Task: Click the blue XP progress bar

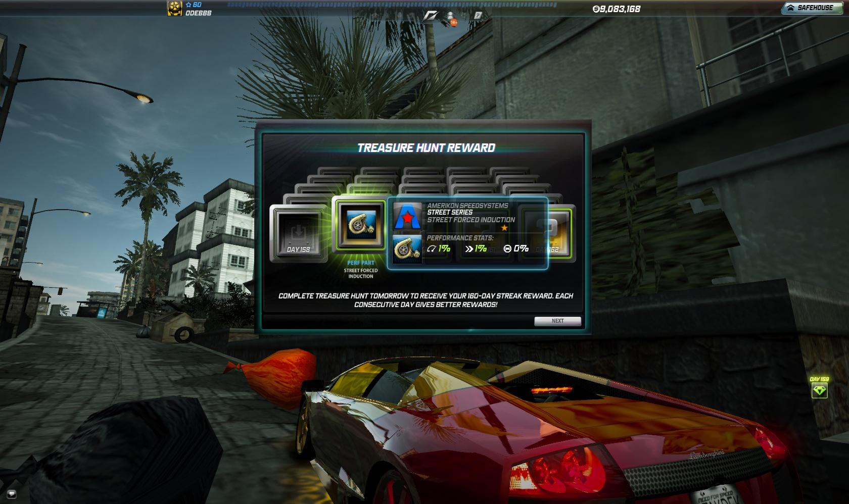Action: pyautogui.click(x=392, y=5)
